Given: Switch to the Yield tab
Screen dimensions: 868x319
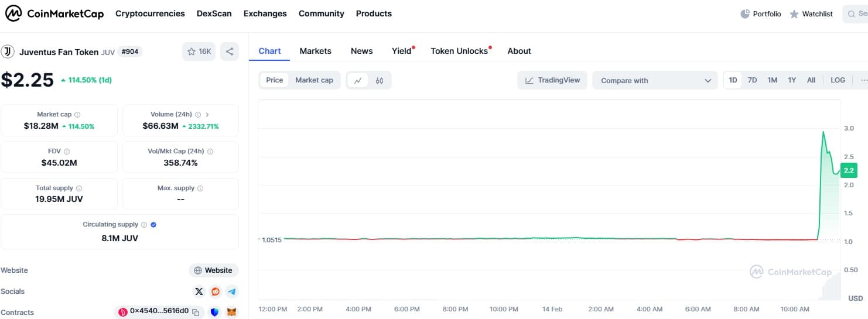Looking at the screenshot, I should [x=402, y=51].
